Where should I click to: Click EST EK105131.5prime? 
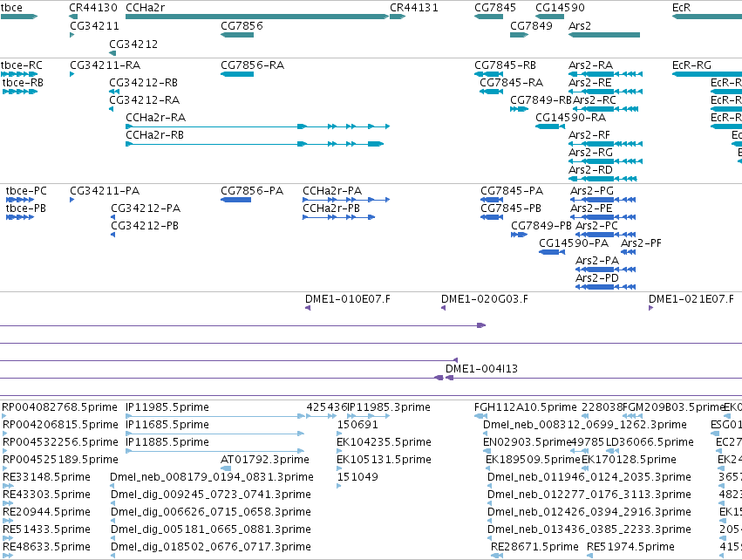click(384, 460)
